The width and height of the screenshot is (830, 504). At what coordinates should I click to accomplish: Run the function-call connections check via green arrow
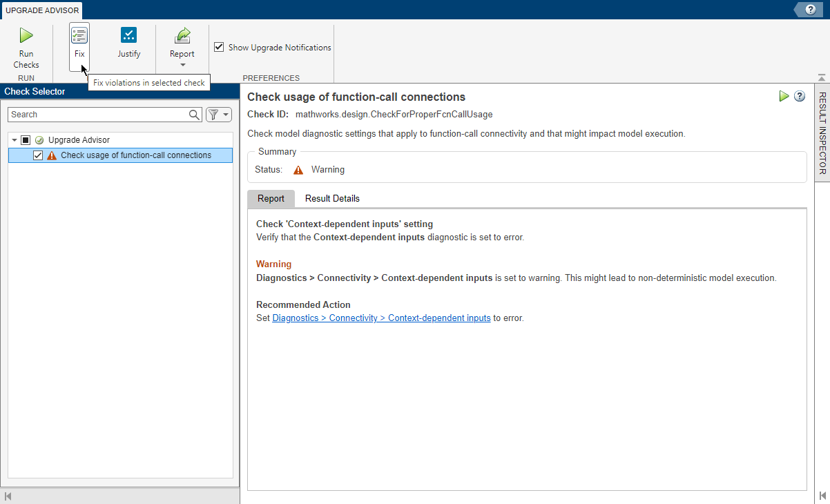(784, 97)
